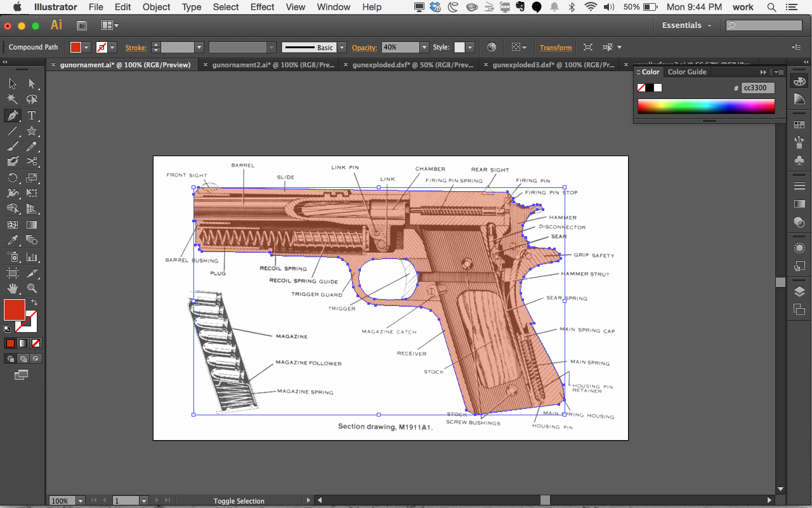
Task: Open the Basic brush definition dropdown
Action: pyautogui.click(x=341, y=47)
